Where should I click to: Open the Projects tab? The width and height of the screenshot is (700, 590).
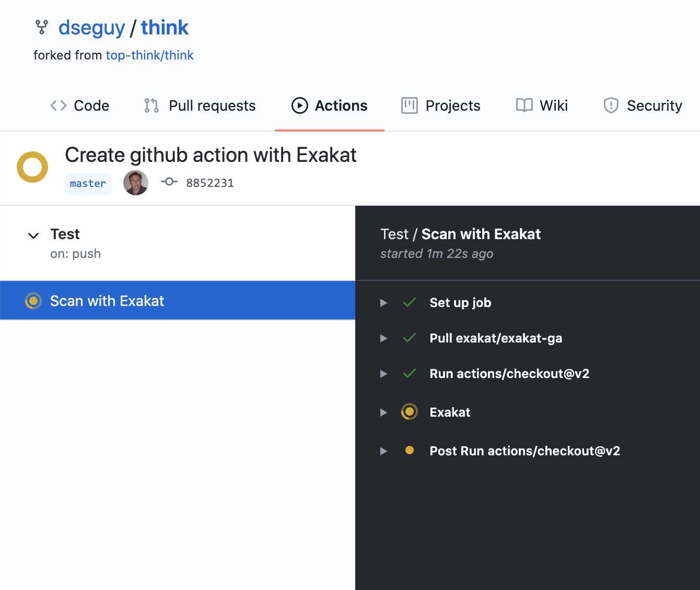point(441,105)
